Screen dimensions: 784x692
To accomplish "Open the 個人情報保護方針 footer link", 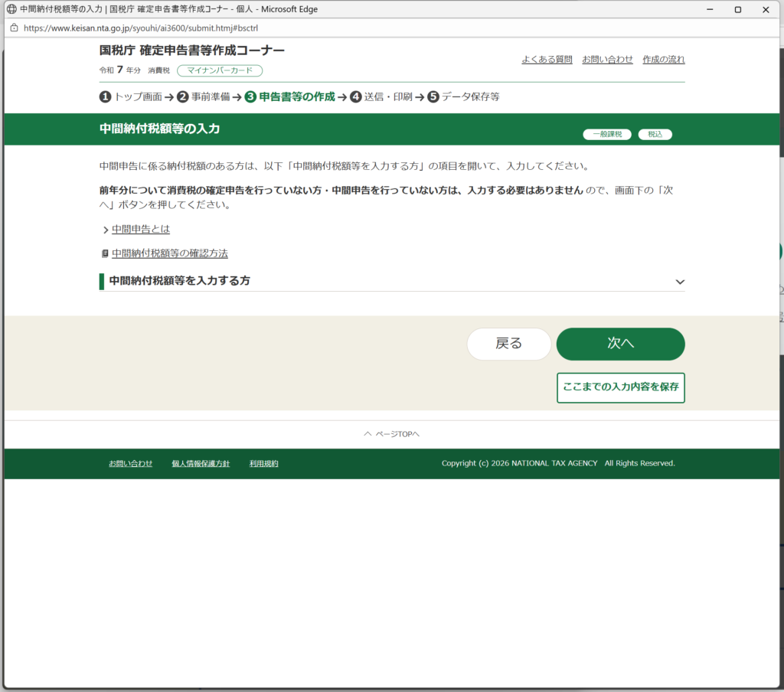I will click(201, 463).
